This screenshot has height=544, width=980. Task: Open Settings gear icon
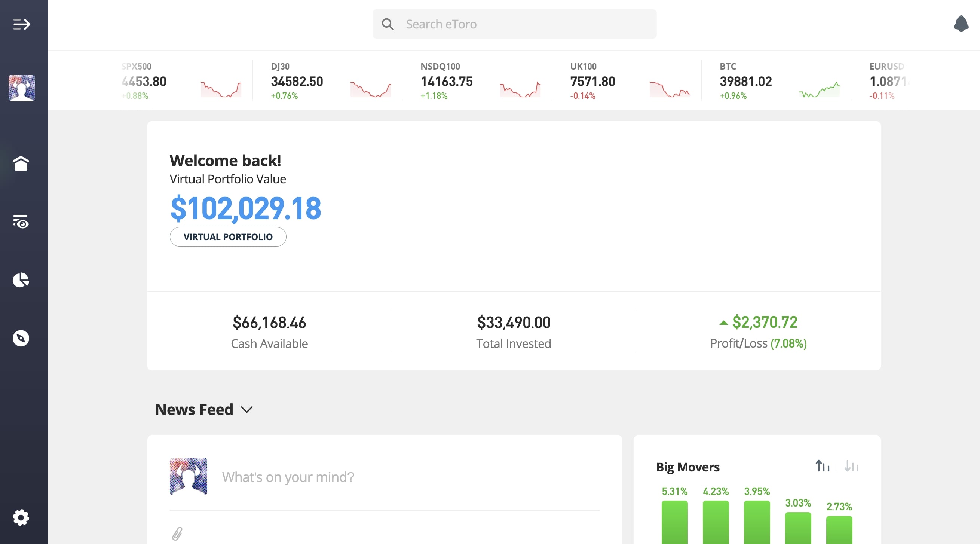click(x=21, y=518)
